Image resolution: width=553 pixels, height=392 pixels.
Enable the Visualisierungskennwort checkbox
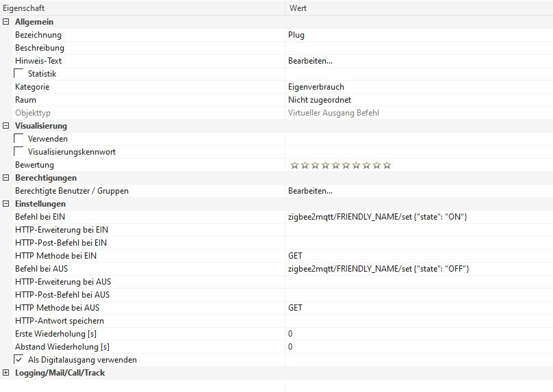(x=19, y=152)
